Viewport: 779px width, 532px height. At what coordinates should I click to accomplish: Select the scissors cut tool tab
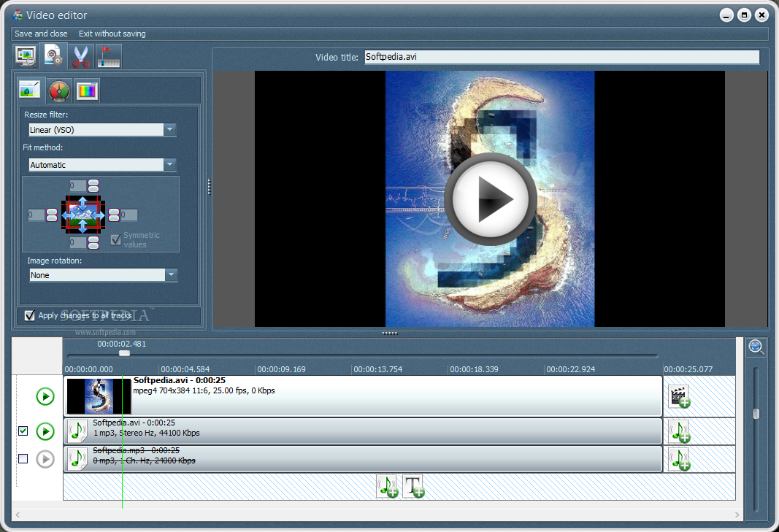(x=80, y=56)
